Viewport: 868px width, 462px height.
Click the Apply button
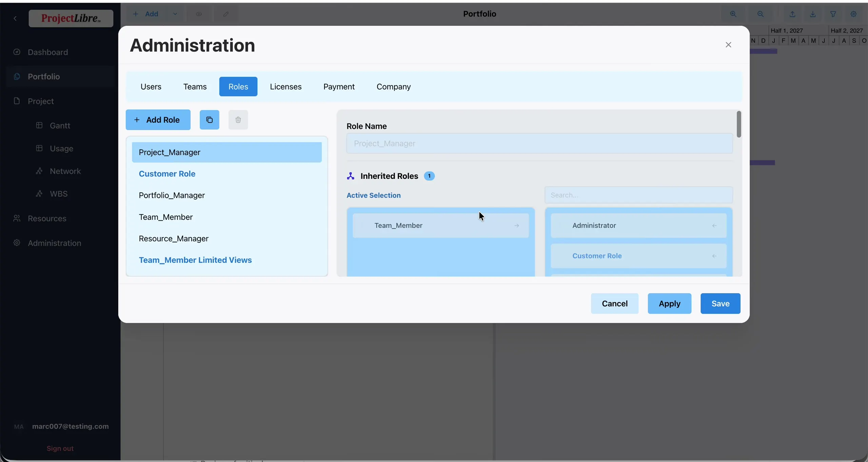point(669,303)
